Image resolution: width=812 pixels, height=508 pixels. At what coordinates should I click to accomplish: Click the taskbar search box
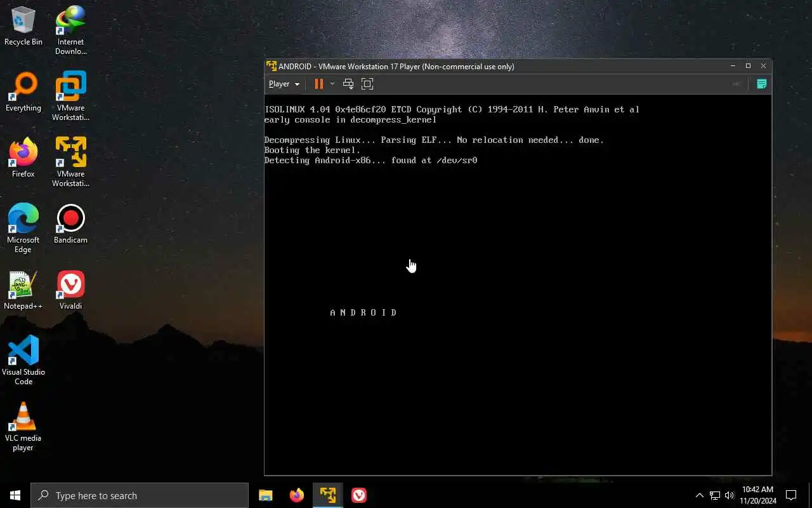coord(140,495)
